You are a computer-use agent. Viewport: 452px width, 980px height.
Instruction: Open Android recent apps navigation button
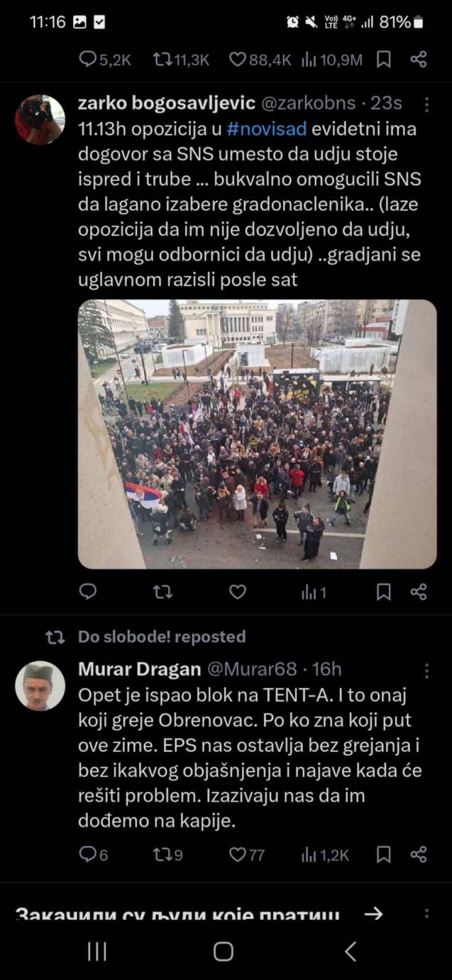[97, 951]
